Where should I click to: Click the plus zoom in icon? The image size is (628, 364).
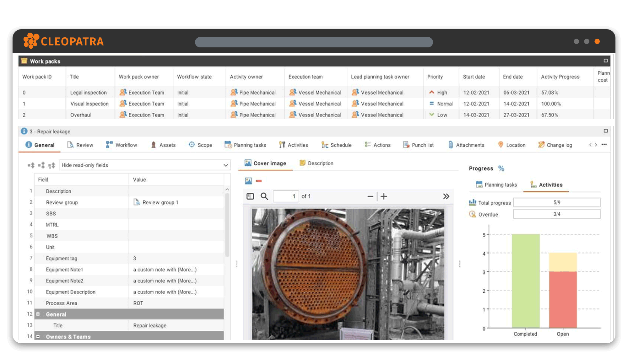[x=384, y=196]
